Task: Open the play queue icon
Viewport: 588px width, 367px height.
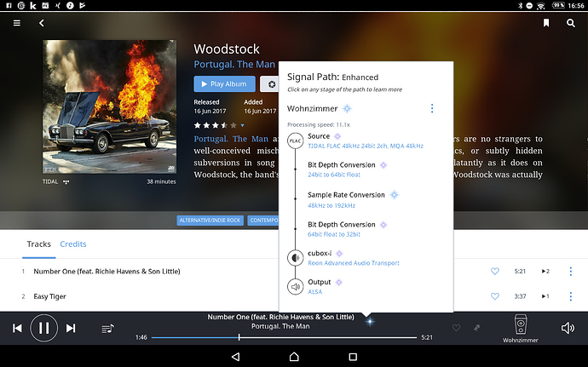Action: coord(107,329)
